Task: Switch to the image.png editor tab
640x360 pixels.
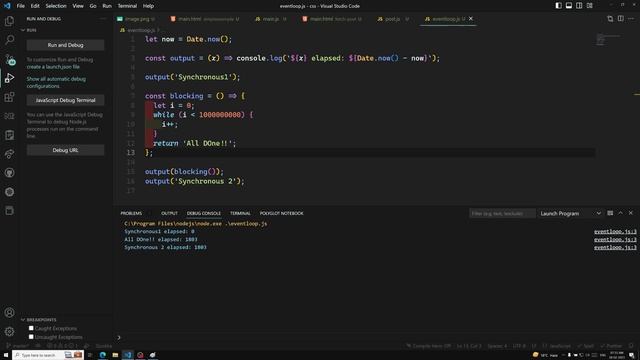Action: [136, 19]
